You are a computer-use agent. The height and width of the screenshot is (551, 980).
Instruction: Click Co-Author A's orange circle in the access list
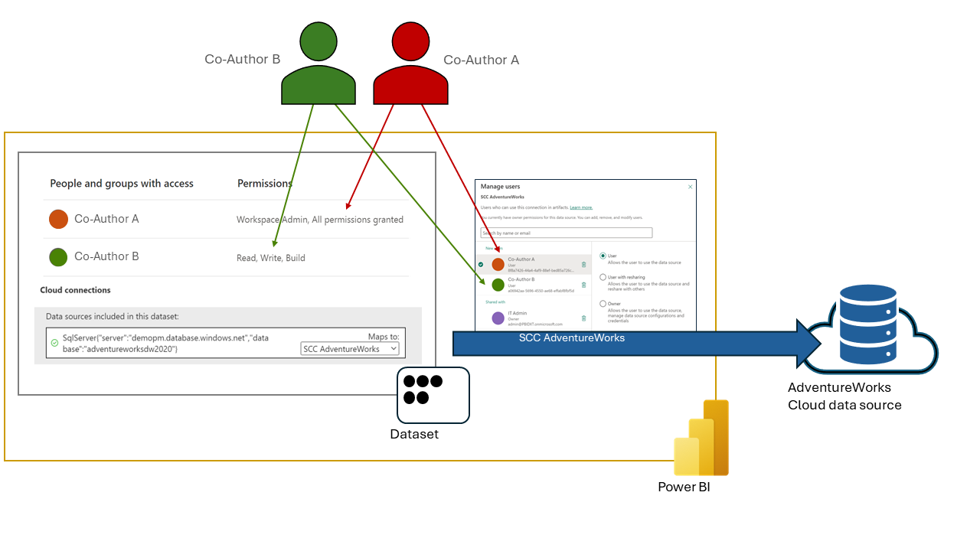pos(58,219)
